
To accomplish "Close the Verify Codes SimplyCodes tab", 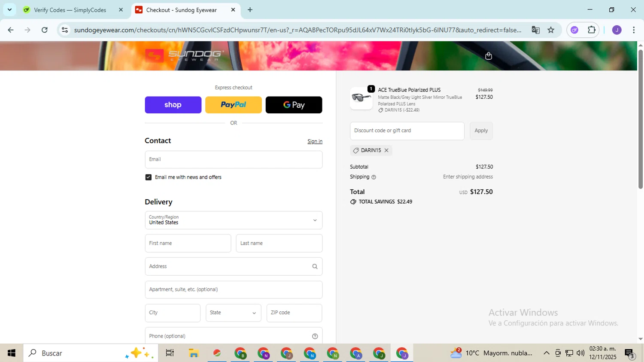I will point(121,10).
